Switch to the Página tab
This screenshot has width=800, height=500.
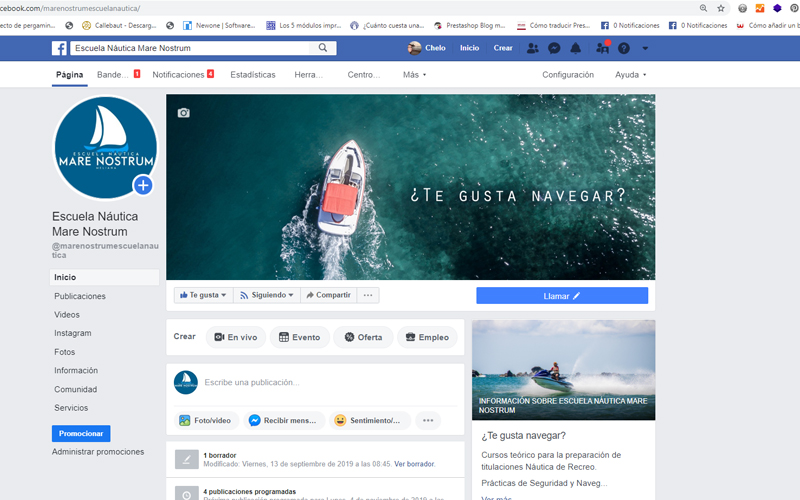tap(69, 74)
